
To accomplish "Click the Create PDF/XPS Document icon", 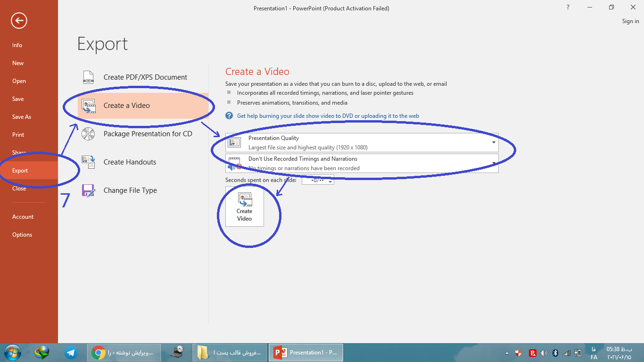I will pyautogui.click(x=88, y=77).
